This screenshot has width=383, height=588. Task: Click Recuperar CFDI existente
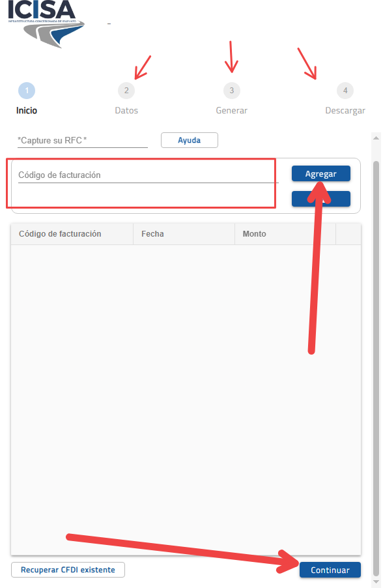point(68,570)
